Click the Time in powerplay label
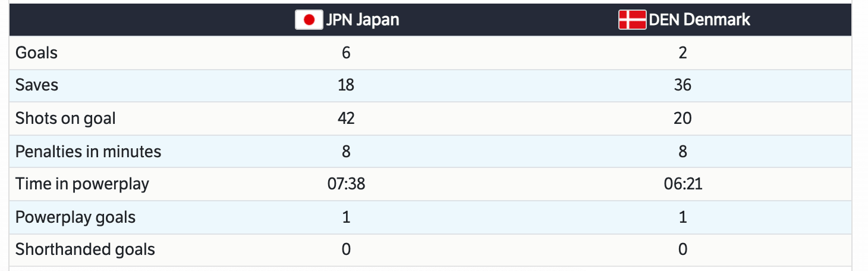868x271 pixels. [82, 184]
